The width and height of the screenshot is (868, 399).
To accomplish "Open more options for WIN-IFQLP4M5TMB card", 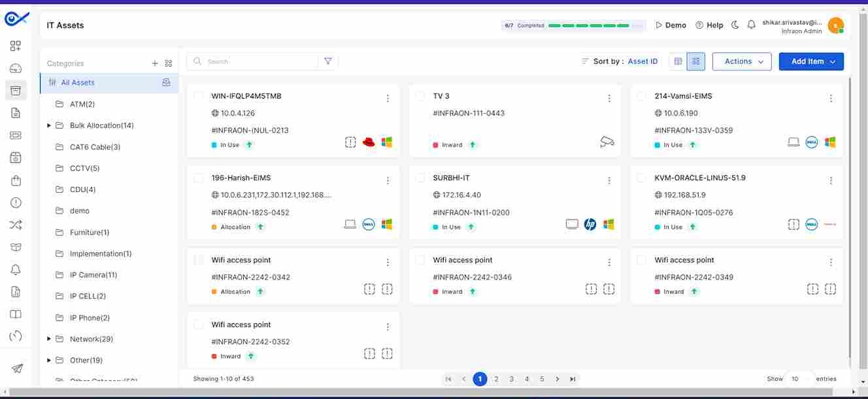I will pos(388,99).
